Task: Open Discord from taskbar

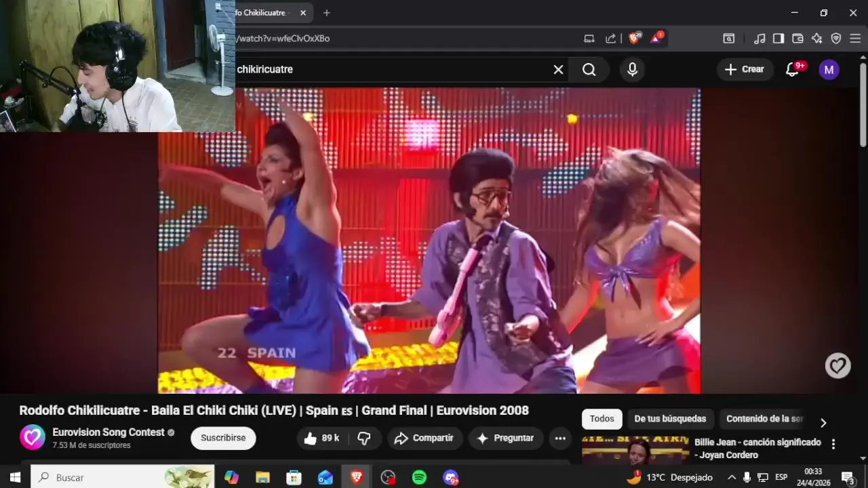Action: pos(451,477)
